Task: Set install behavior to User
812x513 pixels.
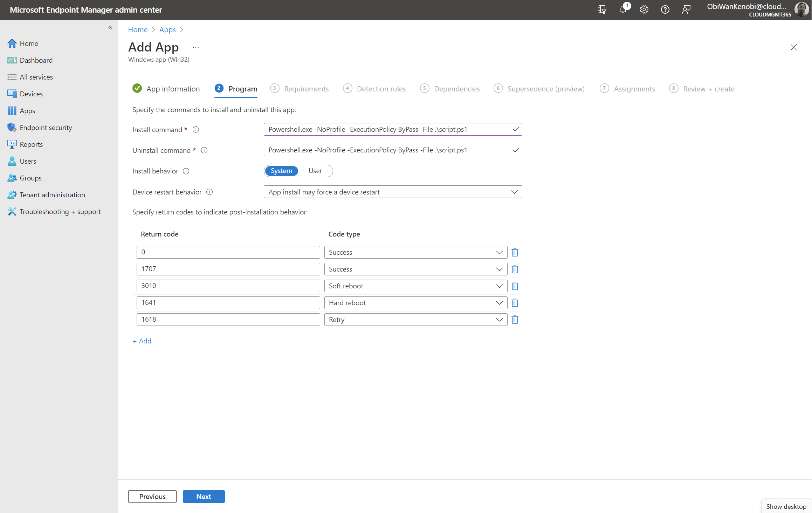Action: [x=315, y=171]
